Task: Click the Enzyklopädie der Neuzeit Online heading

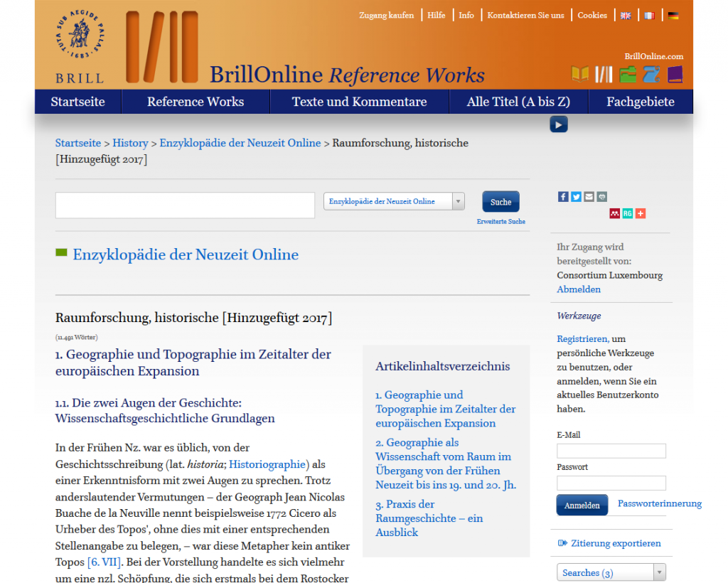Action: pos(186,255)
